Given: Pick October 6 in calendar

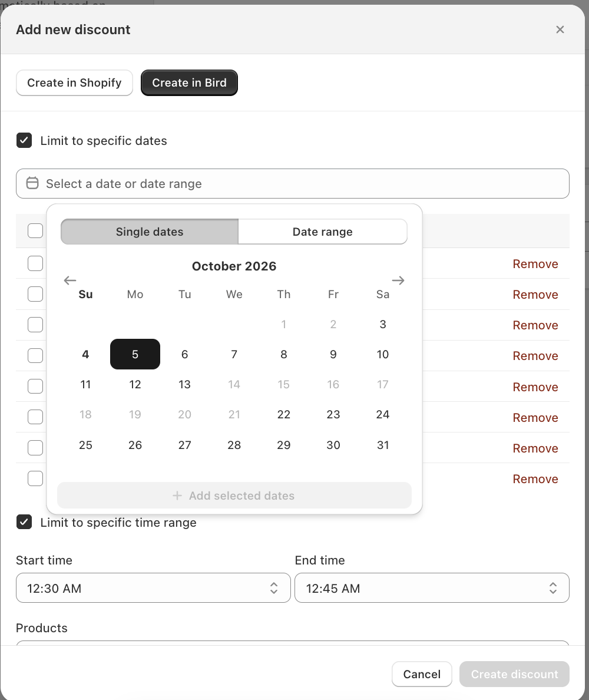Looking at the screenshot, I should pos(185,354).
